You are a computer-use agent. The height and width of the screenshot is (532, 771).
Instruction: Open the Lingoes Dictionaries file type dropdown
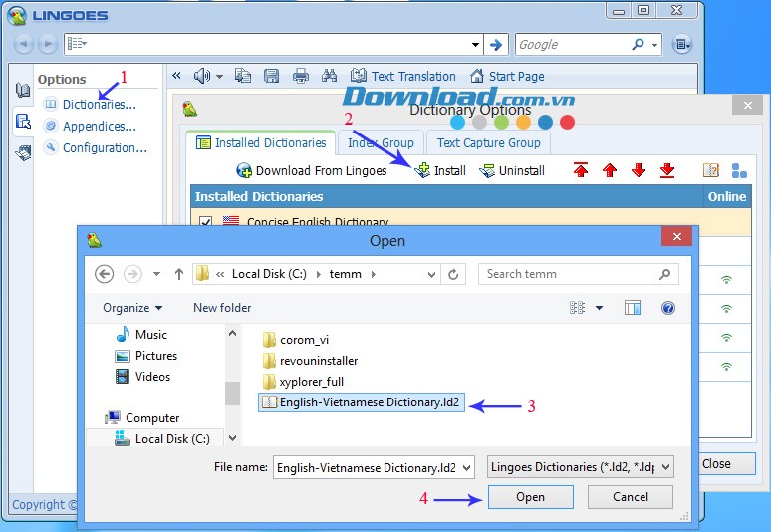coord(665,466)
